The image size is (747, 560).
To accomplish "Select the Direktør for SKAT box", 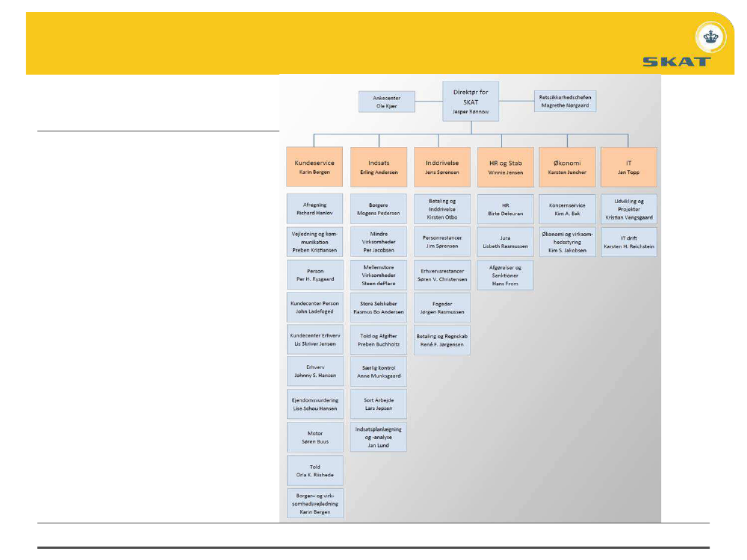I will [471, 102].
